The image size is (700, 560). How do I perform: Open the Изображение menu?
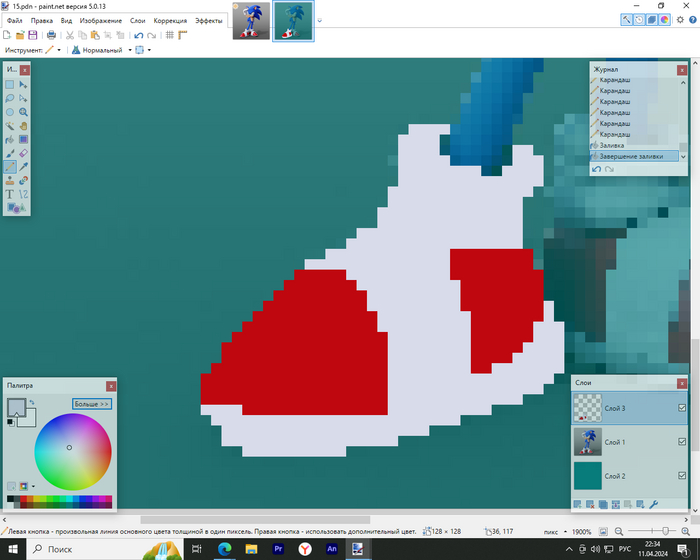pos(100,21)
